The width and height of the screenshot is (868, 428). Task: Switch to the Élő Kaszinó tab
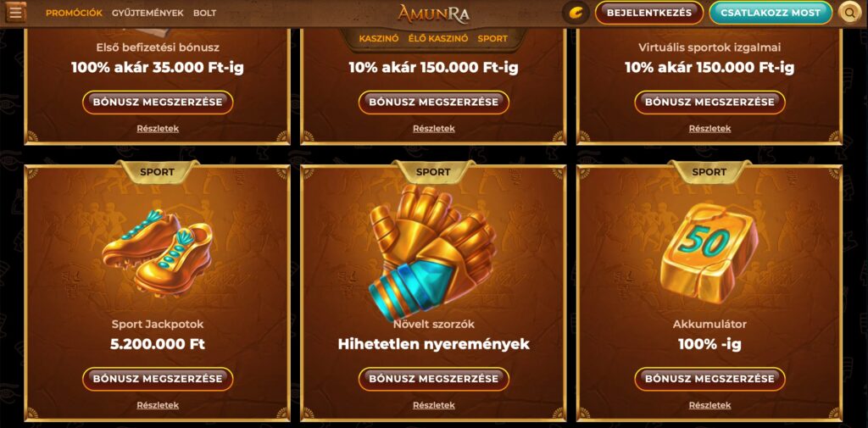pyautogui.click(x=438, y=39)
